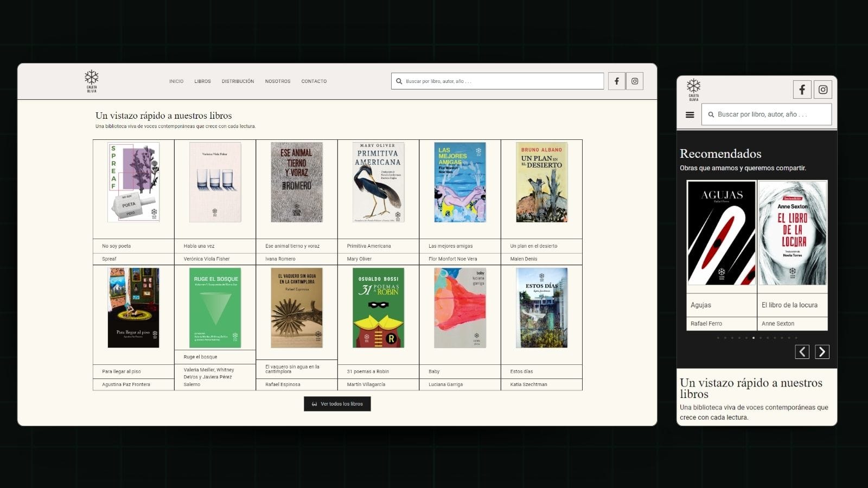
Task: Open Instagram icon in desktop header
Action: 635,81
